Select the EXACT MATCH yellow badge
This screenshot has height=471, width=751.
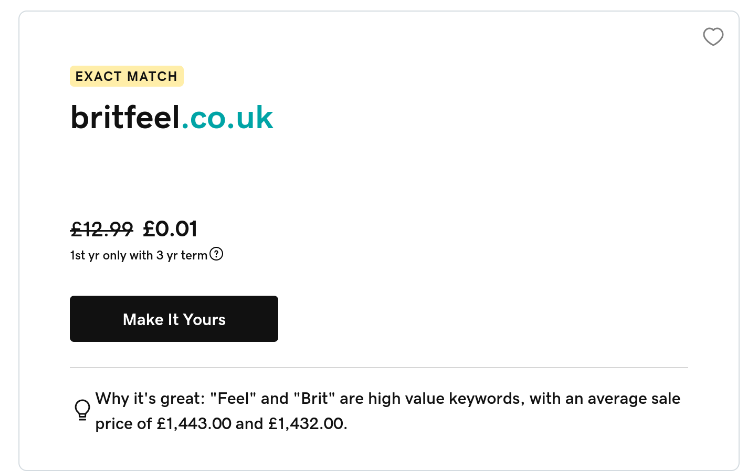[x=127, y=76]
